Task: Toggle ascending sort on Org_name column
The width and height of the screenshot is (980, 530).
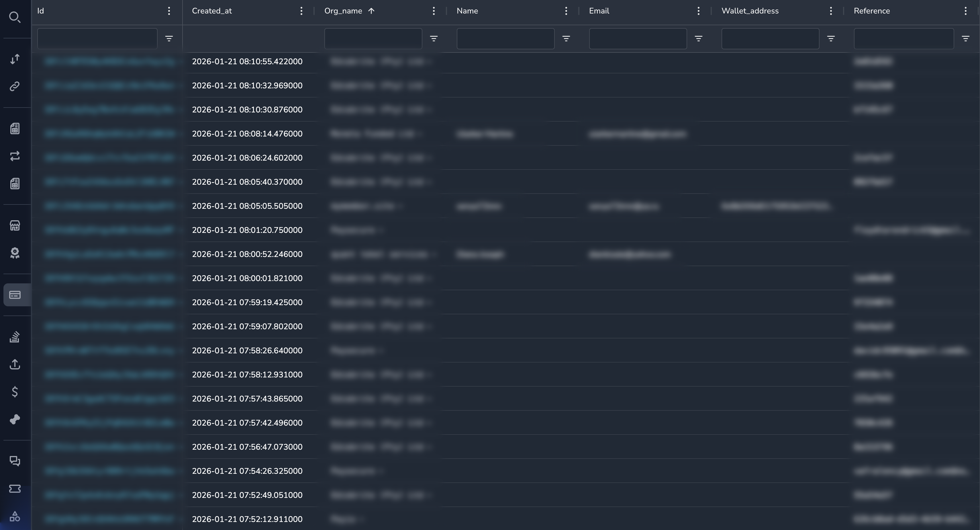Action: point(371,11)
